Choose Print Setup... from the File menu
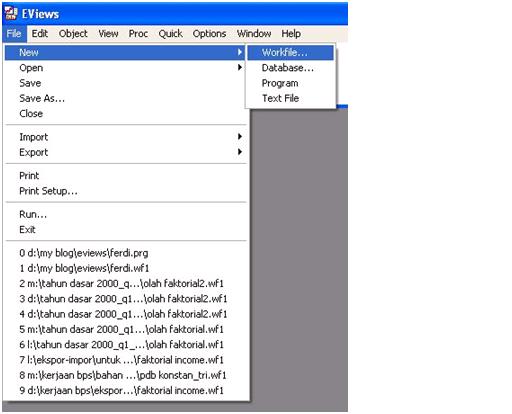Viewport: 512px width, 414px height. pos(125,191)
